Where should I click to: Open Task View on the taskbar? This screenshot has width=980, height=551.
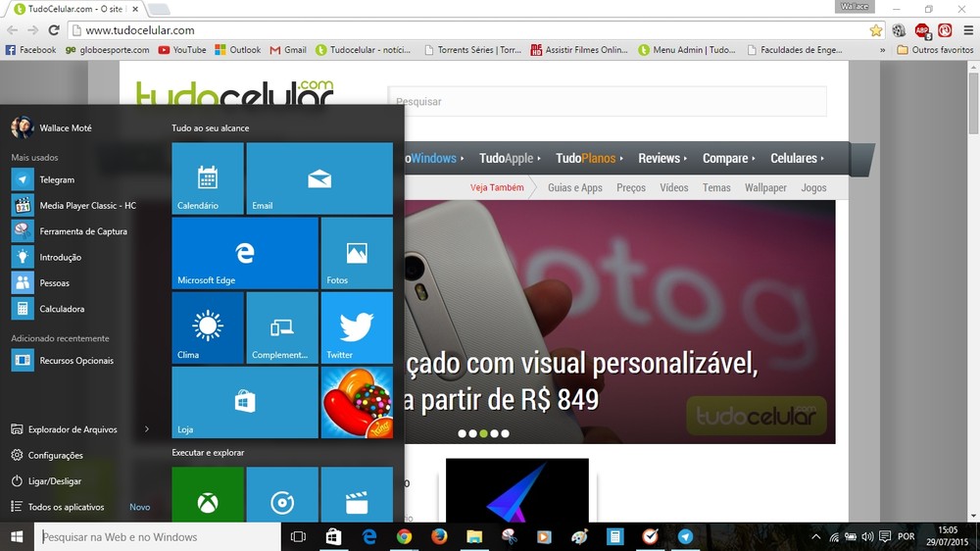coord(298,536)
